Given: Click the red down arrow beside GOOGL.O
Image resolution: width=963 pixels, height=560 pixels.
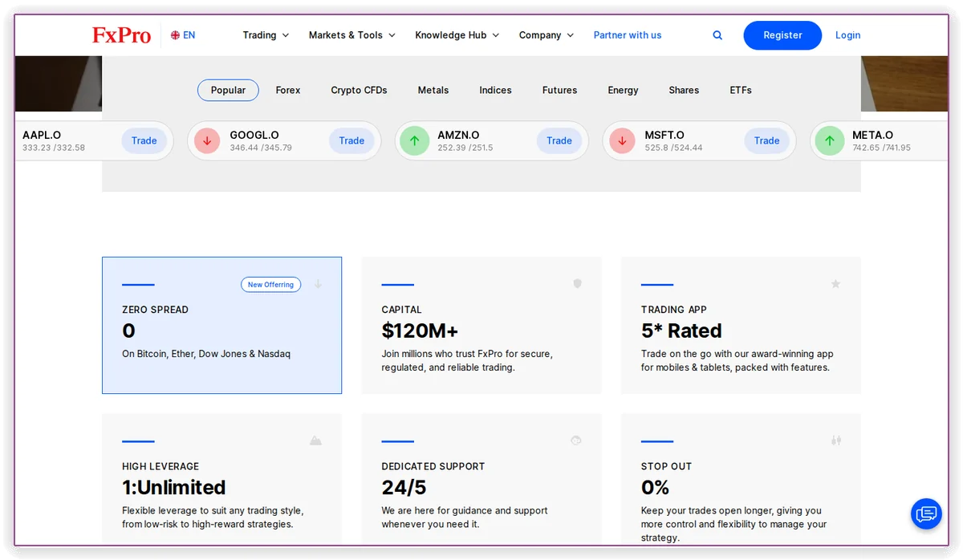Looking at the screenshot, I should [x=207, y=141].
